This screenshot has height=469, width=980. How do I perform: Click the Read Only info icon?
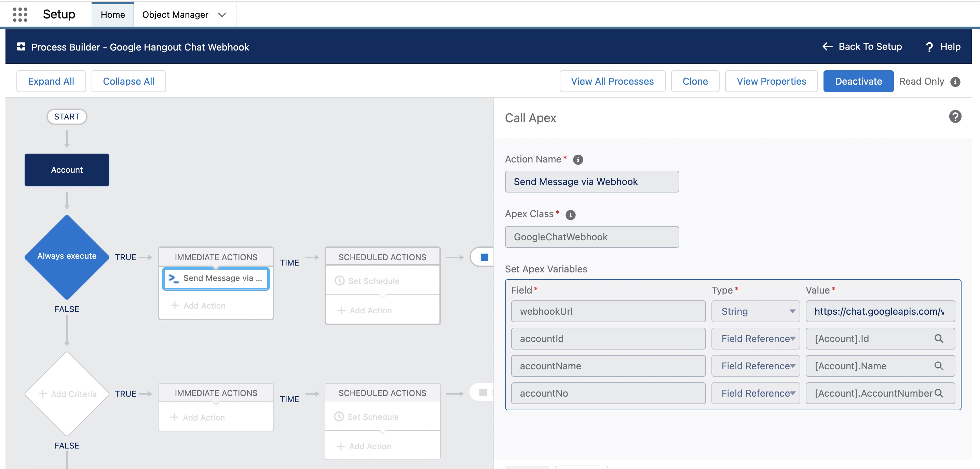(955, 82)
